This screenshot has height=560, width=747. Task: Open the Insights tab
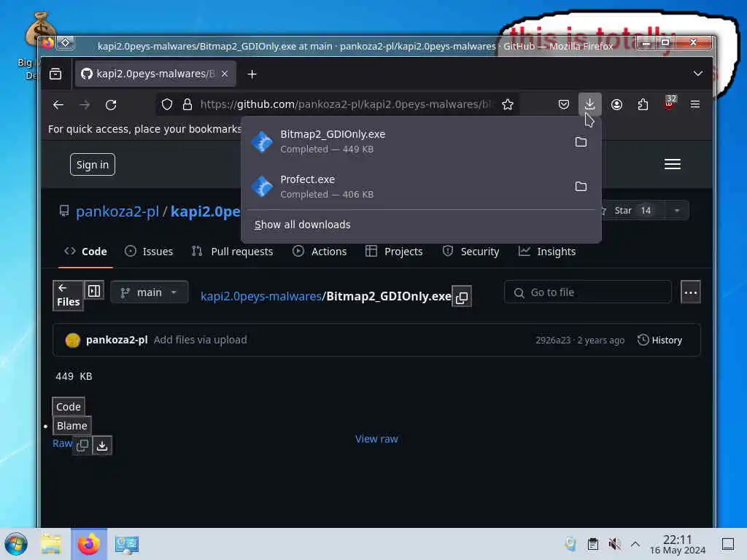(x=547, y=252)
